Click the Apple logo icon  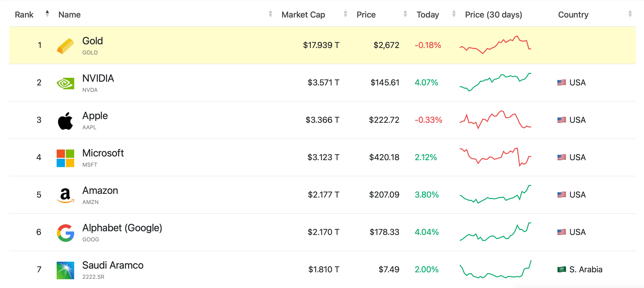(65, 121)
